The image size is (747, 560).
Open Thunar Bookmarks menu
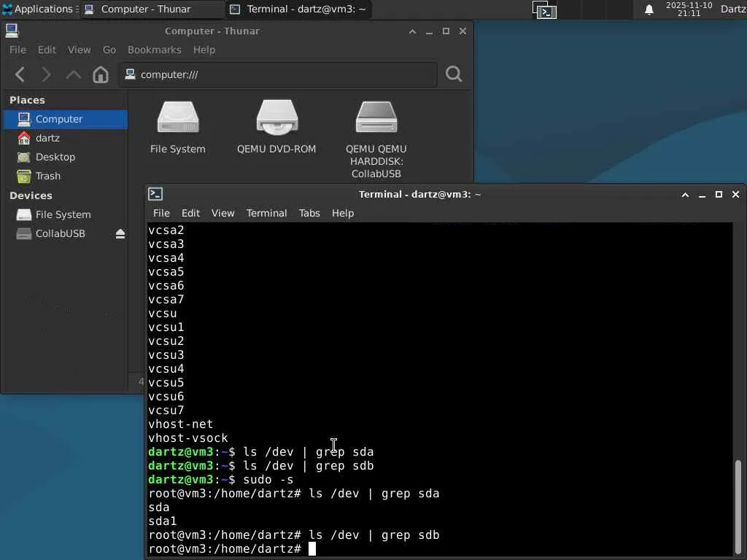coord(155,50)
